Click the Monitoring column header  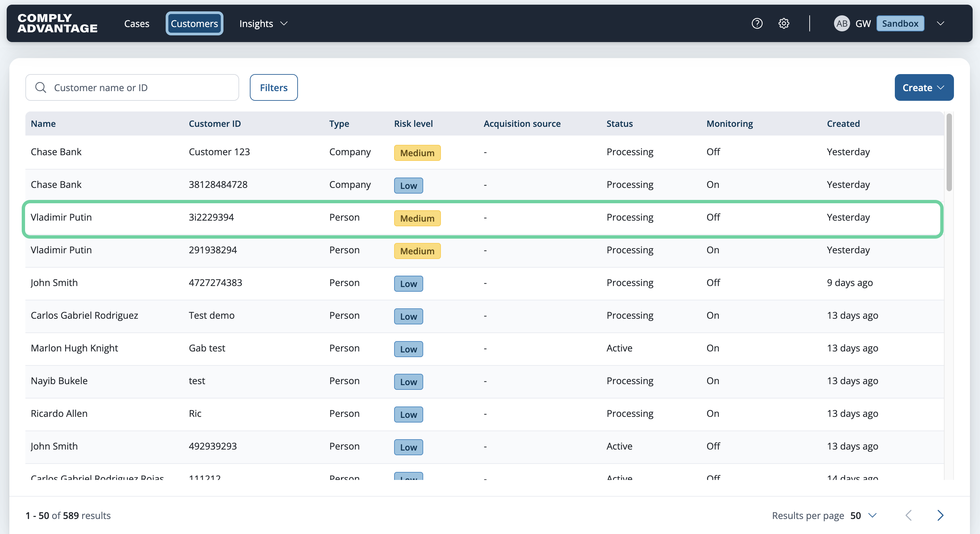[729, 123]
